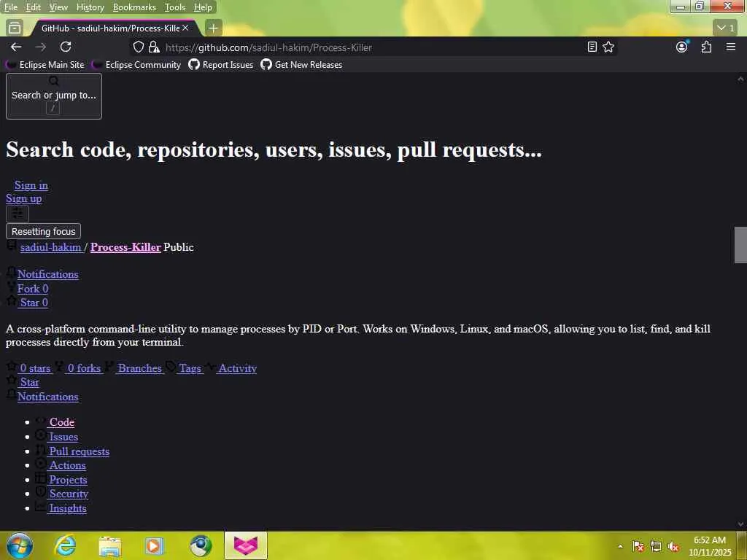
Task: View the 0 stars link
Action: point(35,368)
